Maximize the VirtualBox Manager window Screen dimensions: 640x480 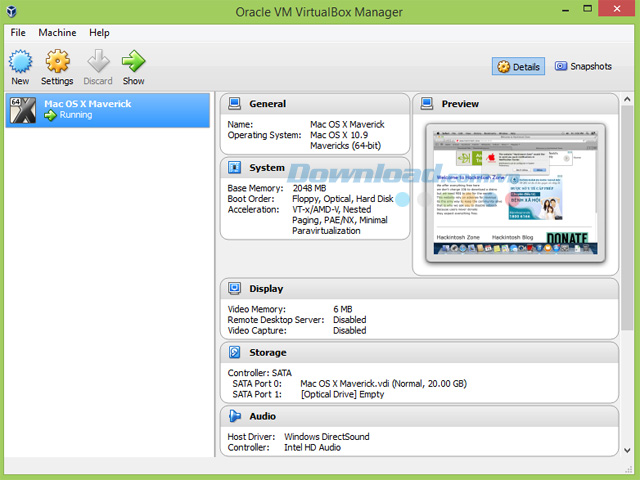[x=587, y=9]
